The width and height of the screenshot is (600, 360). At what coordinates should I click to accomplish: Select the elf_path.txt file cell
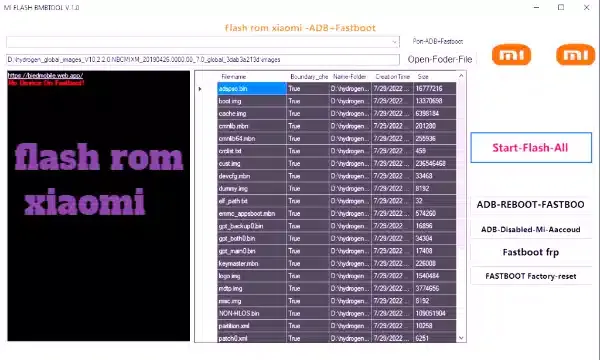pyautogui.click(x=252, y=201)
